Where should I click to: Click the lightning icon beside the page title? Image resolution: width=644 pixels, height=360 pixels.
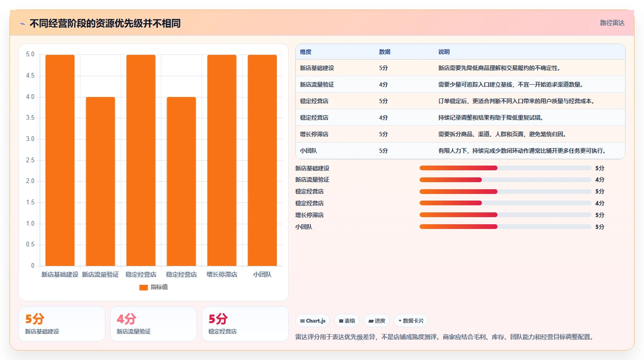(23, 24)
